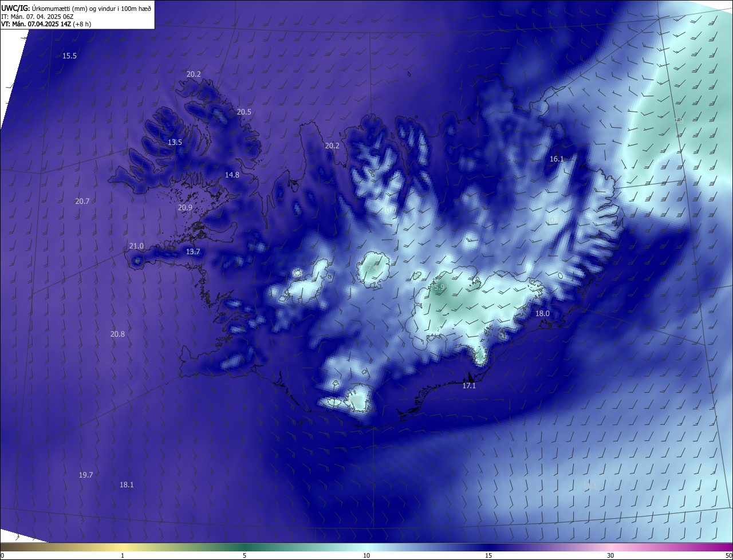Click the colorbar tick label 15

(x=488, y=555)
